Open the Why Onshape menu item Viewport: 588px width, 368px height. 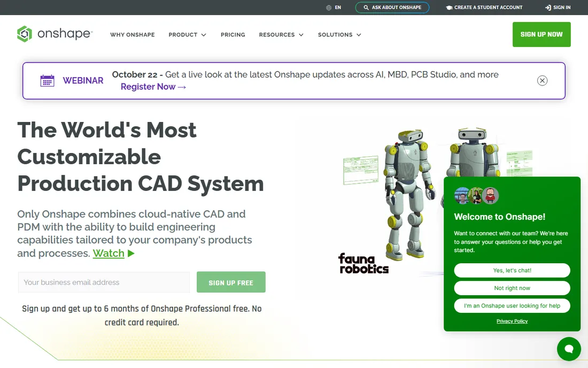pos(133,35)
